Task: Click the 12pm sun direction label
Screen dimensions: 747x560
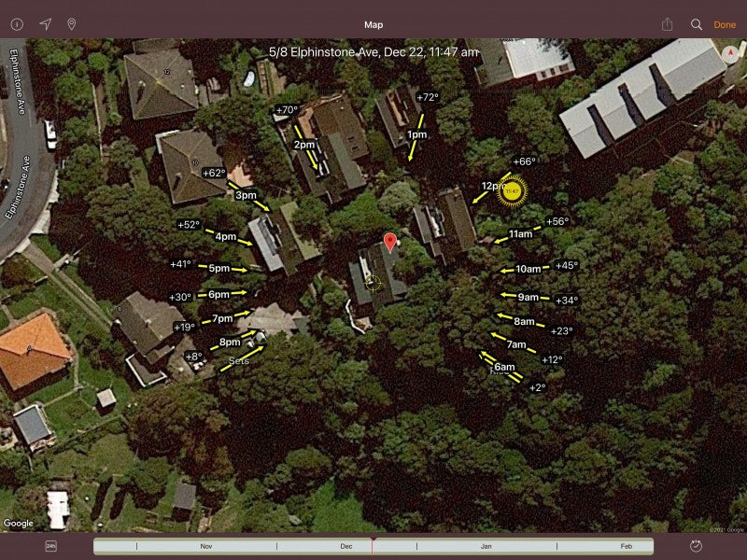Action: (493, 186)
